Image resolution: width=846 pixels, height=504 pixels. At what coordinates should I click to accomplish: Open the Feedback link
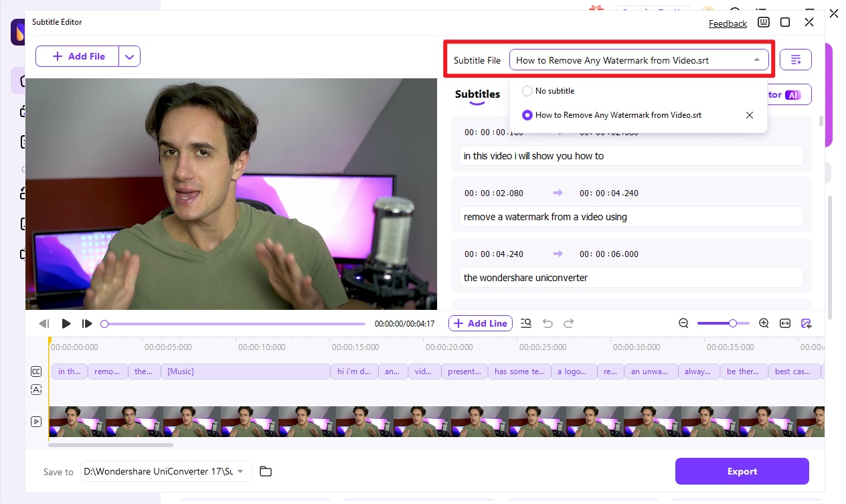tap(728, 23)
